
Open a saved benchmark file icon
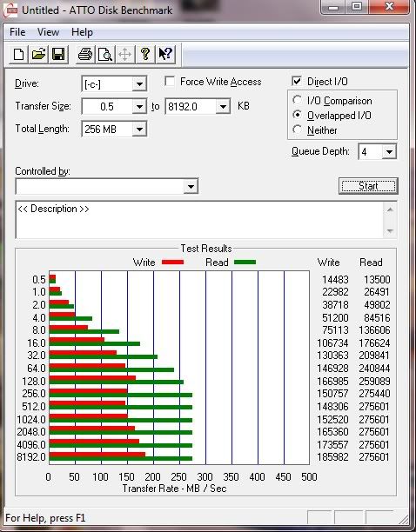[x=38, y=54]
